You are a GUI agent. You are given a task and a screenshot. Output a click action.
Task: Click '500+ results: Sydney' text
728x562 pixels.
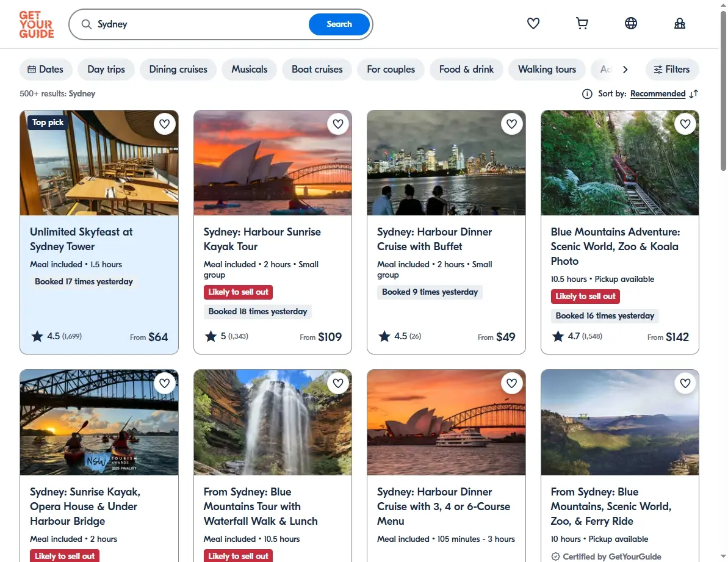coord(57,94)
